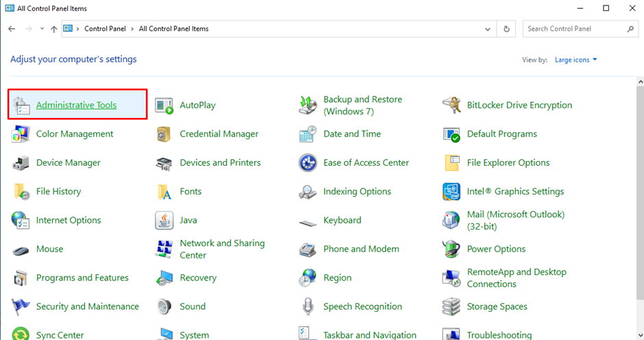The width and height of the screenshot is (644, 340).
Task: Open the Network and Sharing Center icon
Action: (x=164, y=249)
